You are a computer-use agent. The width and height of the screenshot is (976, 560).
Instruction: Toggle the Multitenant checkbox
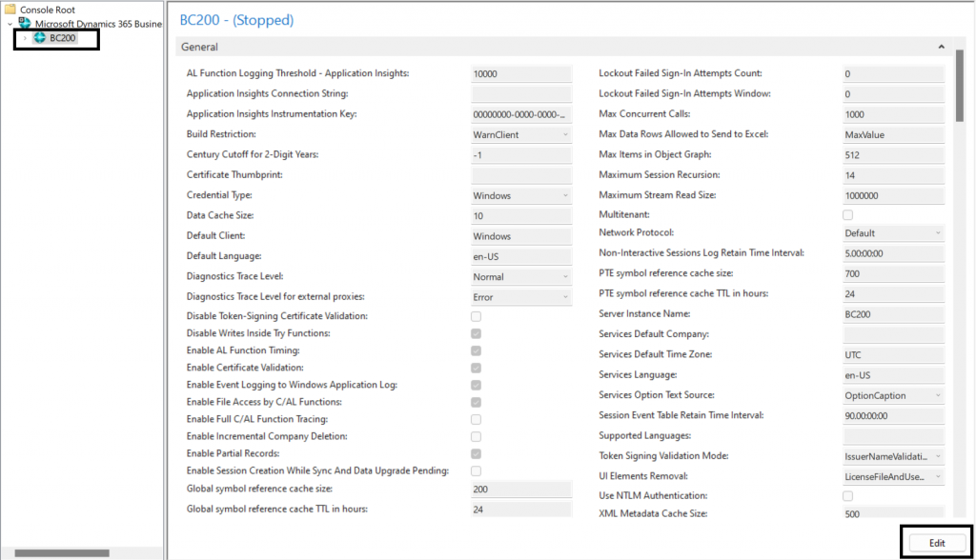[848, 215]
